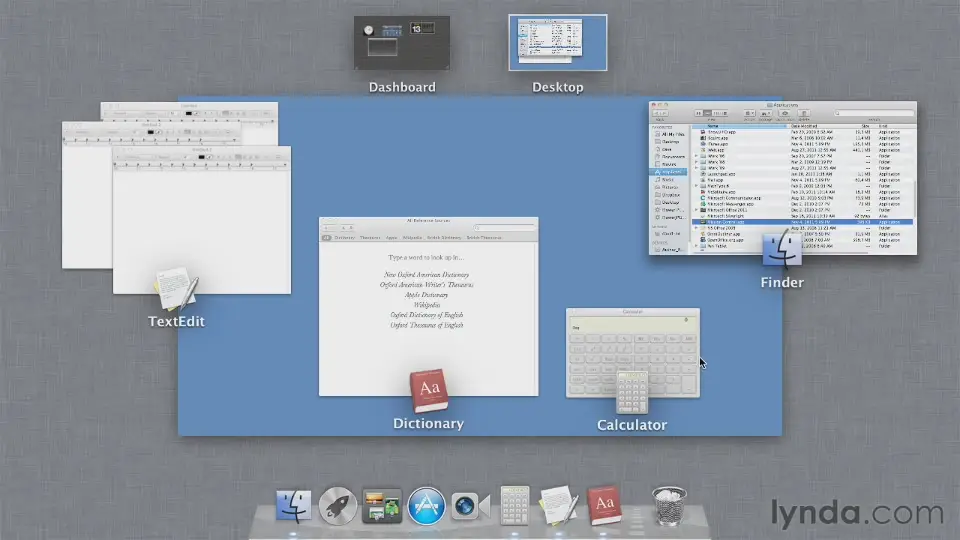The height and width of the screenshot is (540, 960).
Task: Click the Dictionary search field
Action: click(x=503, y=228)
